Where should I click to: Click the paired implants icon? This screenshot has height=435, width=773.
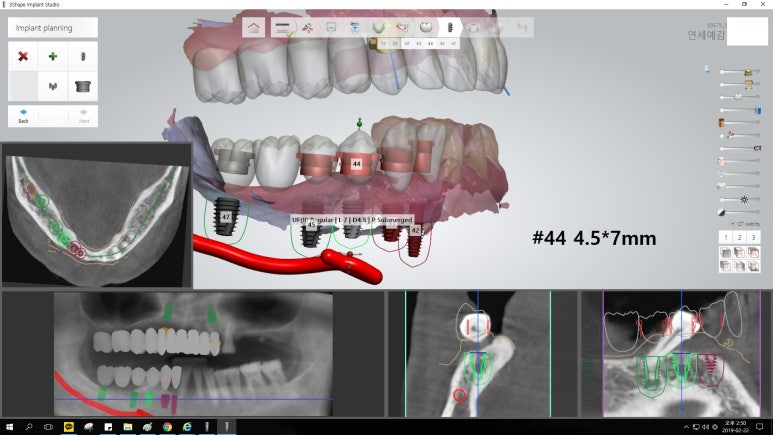point(53,87)
